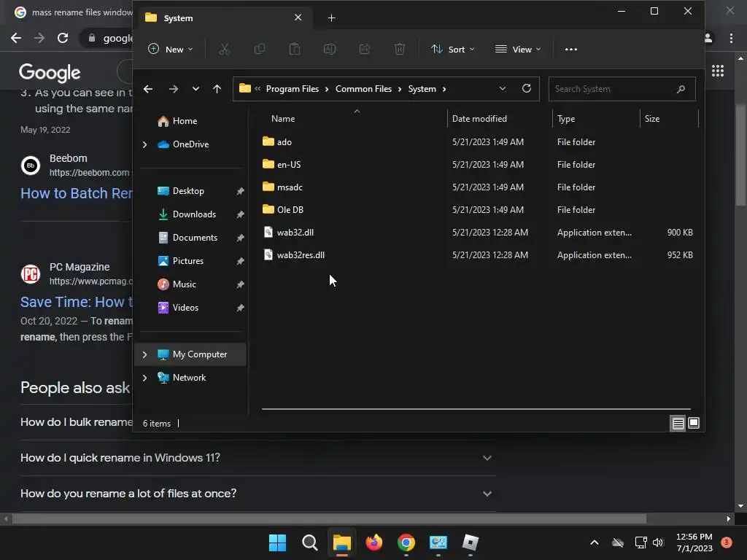The image size is (747, 560).
Task: Refresh the System folder view
Action: [527, 88]
